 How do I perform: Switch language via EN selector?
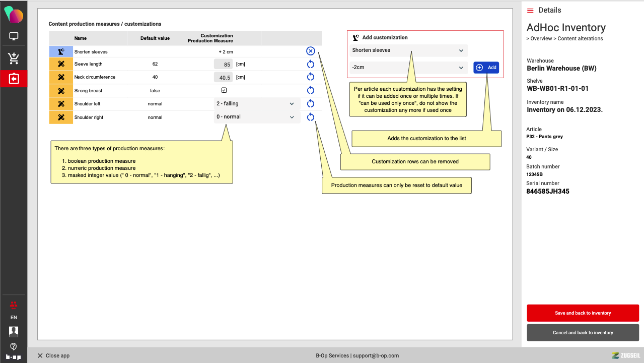14,318
